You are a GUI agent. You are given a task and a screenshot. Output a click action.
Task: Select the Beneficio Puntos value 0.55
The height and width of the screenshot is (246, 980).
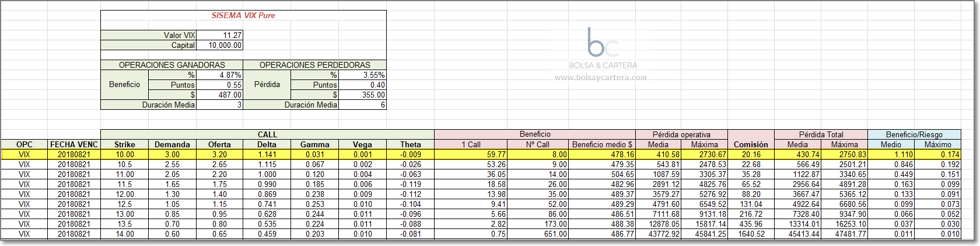pos(220,85)
